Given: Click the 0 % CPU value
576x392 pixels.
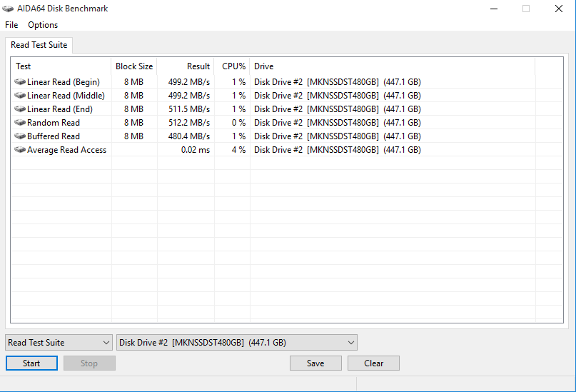Looking at the screenshot, I should pos(239,122).
